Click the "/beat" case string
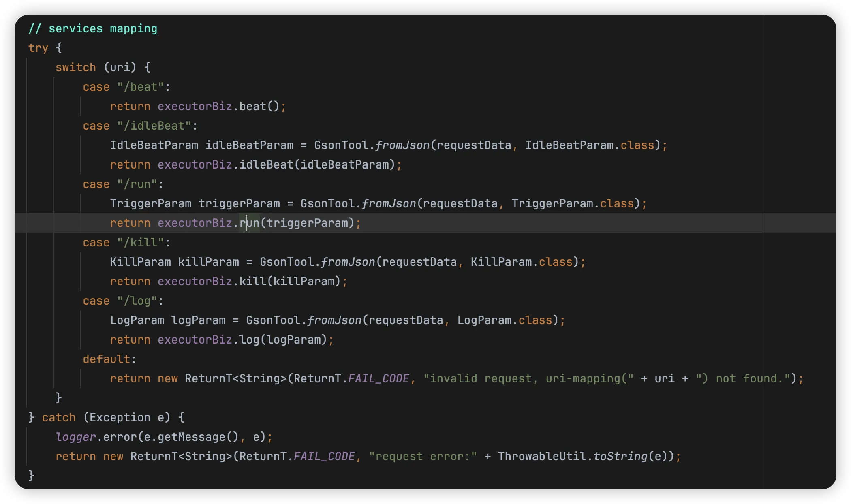851x504 pixels. pos(140,87)
